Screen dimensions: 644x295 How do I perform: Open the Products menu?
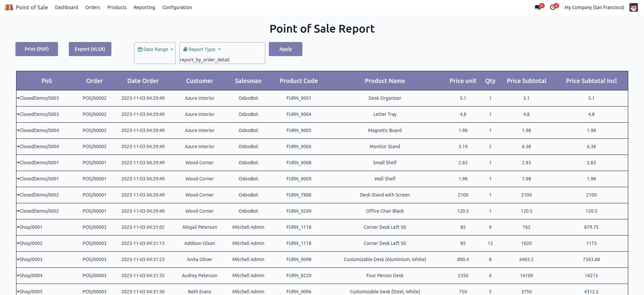pos(117,7)
